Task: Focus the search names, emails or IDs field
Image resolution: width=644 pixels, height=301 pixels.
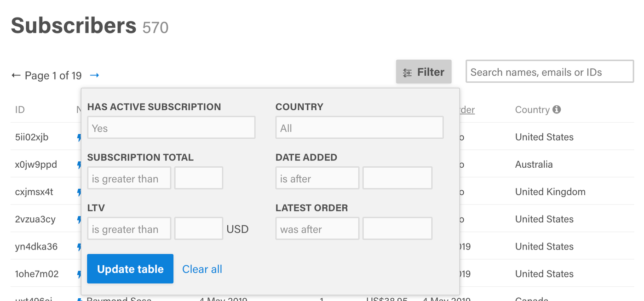Action: 550,72
